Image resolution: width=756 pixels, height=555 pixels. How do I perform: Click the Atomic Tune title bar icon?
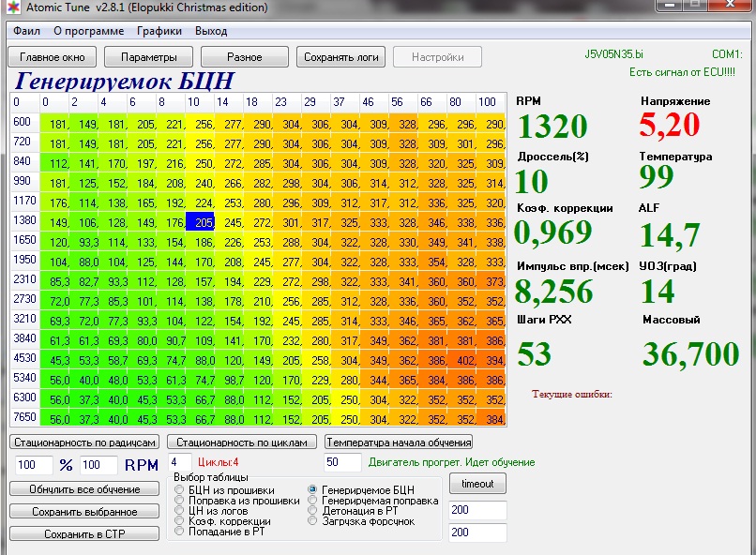(x=11, y=8)
